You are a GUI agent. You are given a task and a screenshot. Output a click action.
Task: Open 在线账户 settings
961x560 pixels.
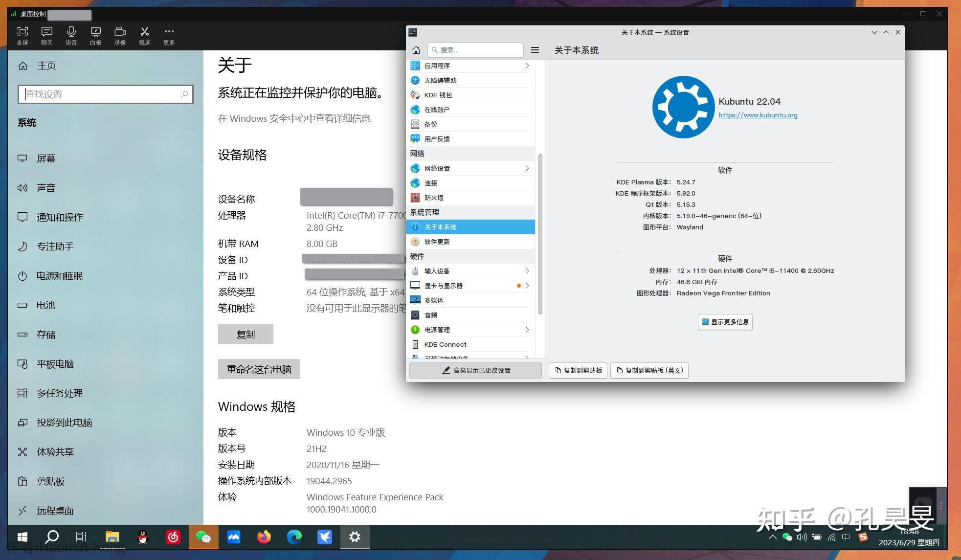(470, 110)
